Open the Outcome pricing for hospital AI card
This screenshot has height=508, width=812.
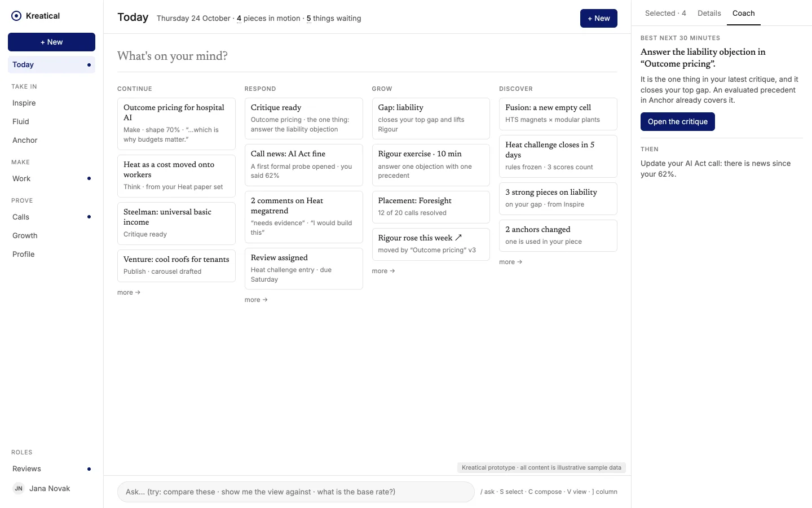(x=176, y=124)
